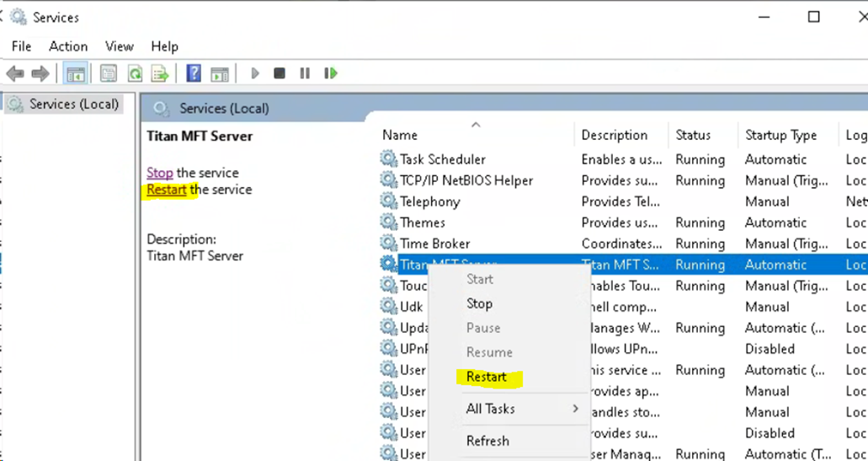This screenshot has height=461, width=868.
Task: Click the Refresh toolbar icon
Action: [135, 74]
